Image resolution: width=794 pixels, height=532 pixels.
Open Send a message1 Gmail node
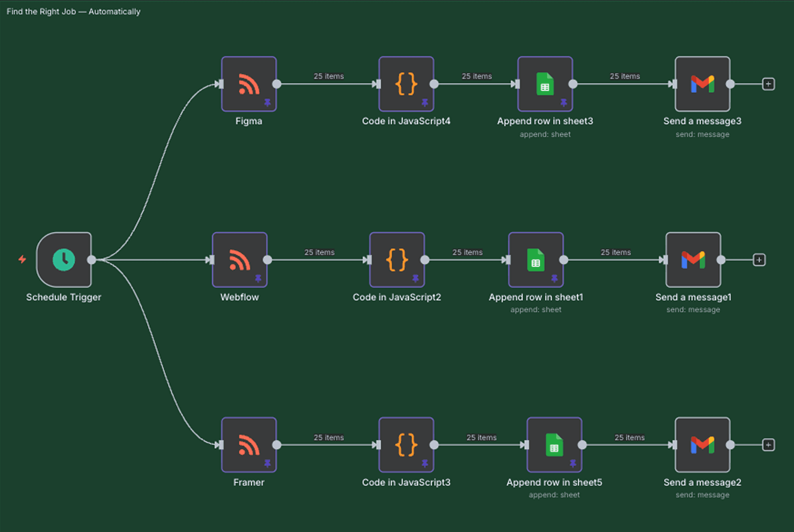[x=693, y=260]
